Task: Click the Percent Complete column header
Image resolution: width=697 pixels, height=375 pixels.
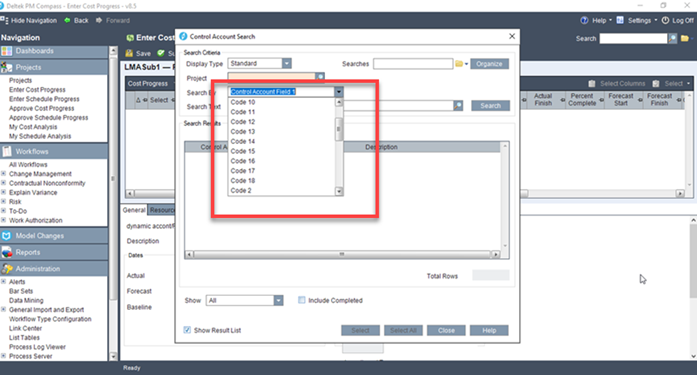Action: (x=582, y=100)
